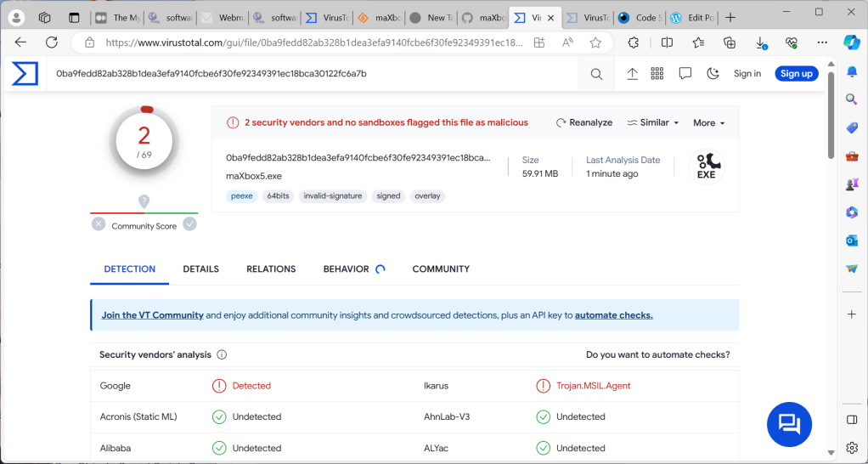Open the upload file icon
The image size is (868, 464).
point(632,74)
